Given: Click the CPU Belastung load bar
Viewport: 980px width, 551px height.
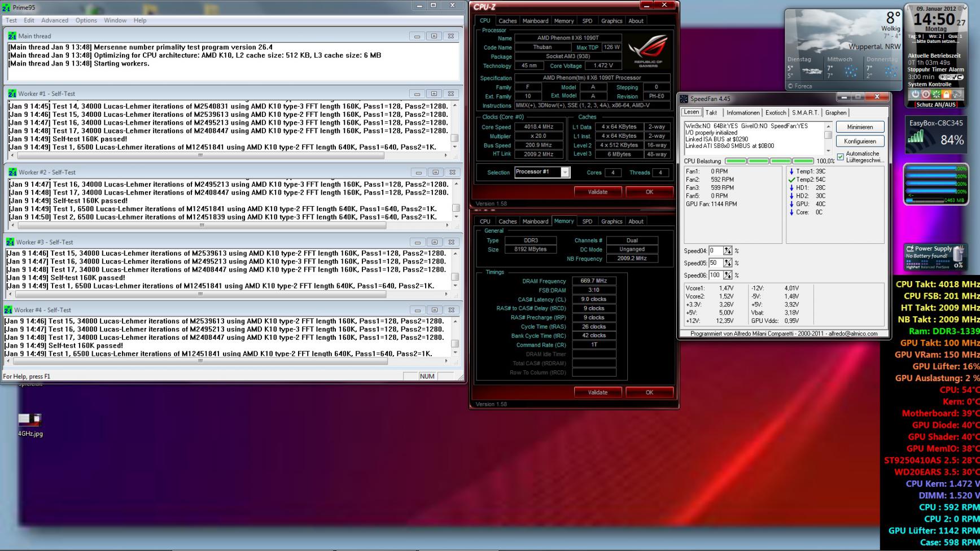Looking at the screenshot, I should (769, 161).
